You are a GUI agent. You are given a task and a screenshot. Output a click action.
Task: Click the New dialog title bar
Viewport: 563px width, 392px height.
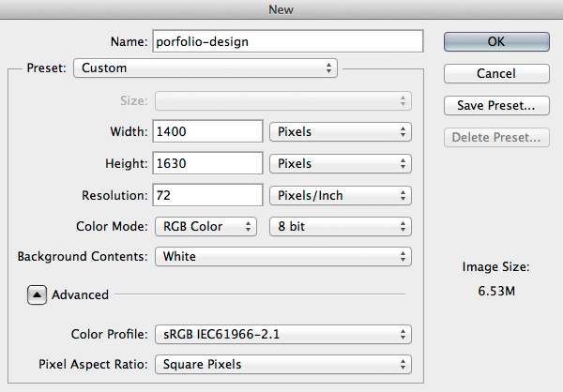(x=281, y=9)
